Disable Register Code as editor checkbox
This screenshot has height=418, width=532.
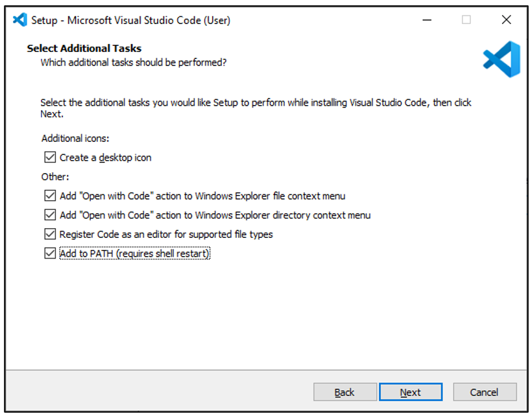pos(50,234)
